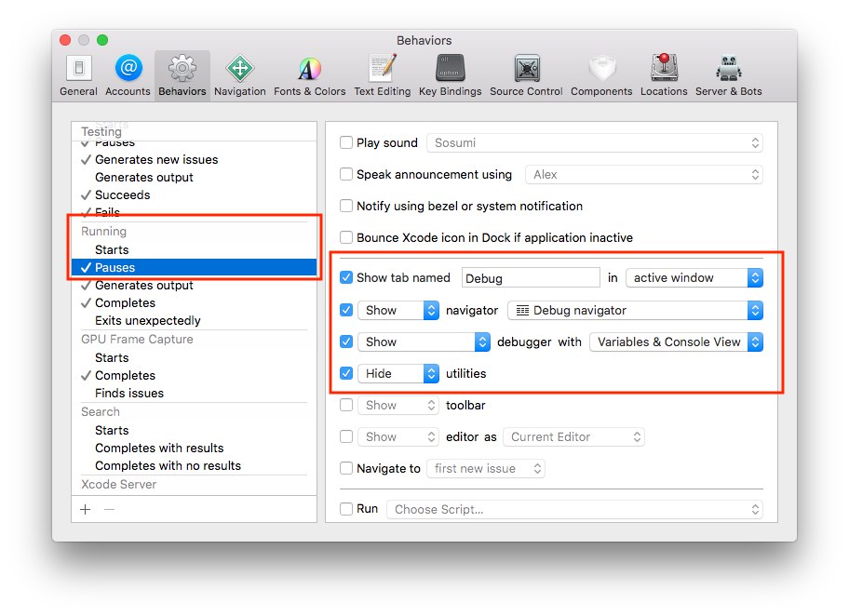The width and height of the screenshot is (849, 616).
Task: Open the Current Editor dropdown
Action: 574,436
